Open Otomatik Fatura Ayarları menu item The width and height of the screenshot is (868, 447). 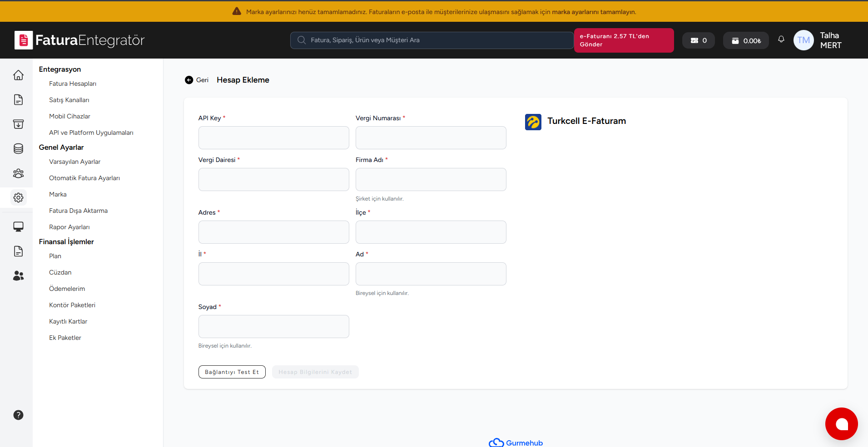click(x=84, y=178)
